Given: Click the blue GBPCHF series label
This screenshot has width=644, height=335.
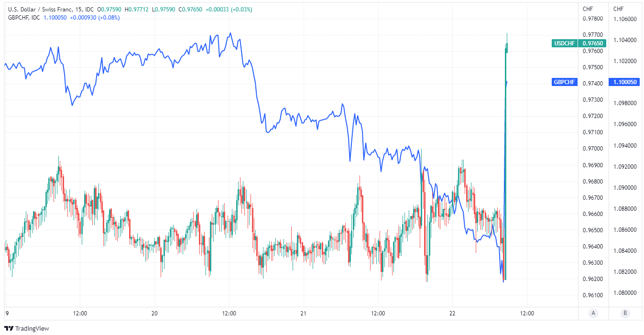Looking at the screenshot, I should [565, 82].
